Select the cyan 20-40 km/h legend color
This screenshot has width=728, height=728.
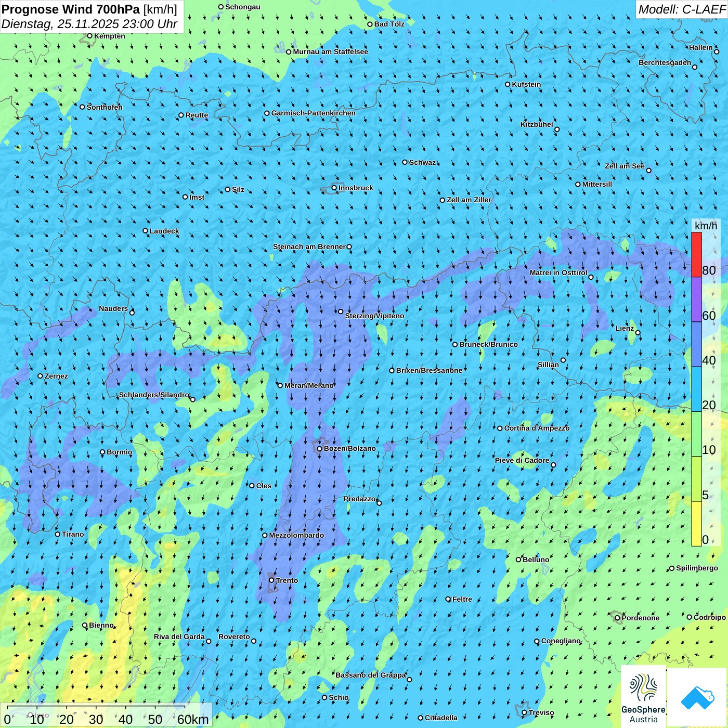pos(696,389)
